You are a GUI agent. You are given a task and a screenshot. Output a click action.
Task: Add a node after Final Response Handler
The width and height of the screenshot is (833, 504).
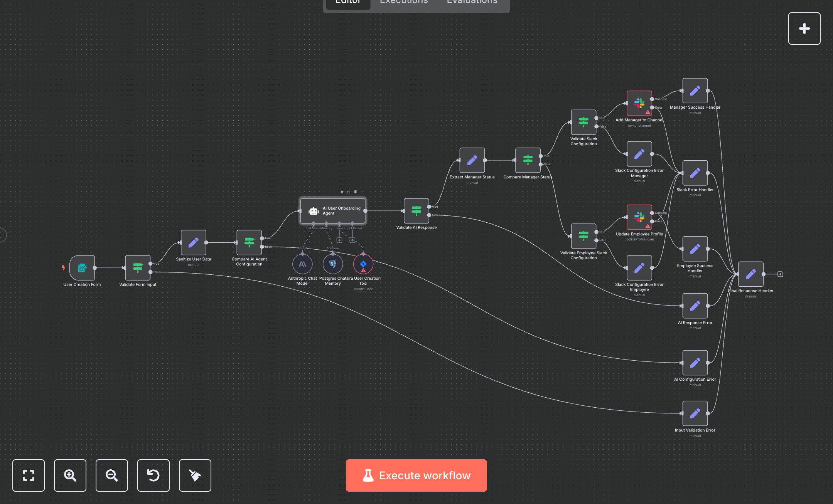780,274
